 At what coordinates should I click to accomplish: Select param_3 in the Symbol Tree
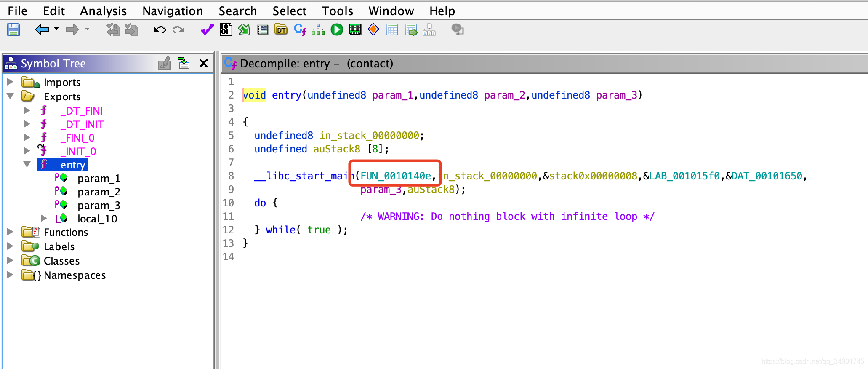[99, 205]
